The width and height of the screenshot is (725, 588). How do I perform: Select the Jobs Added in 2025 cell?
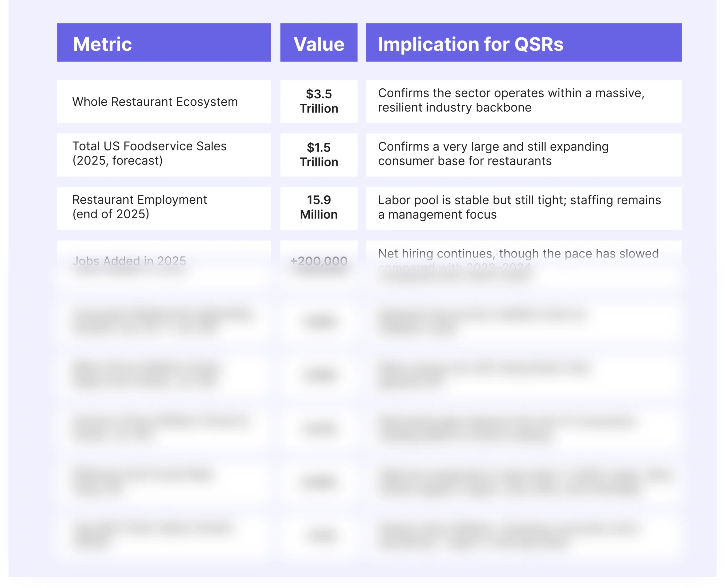pyautogui.click(x=164, y=261)
